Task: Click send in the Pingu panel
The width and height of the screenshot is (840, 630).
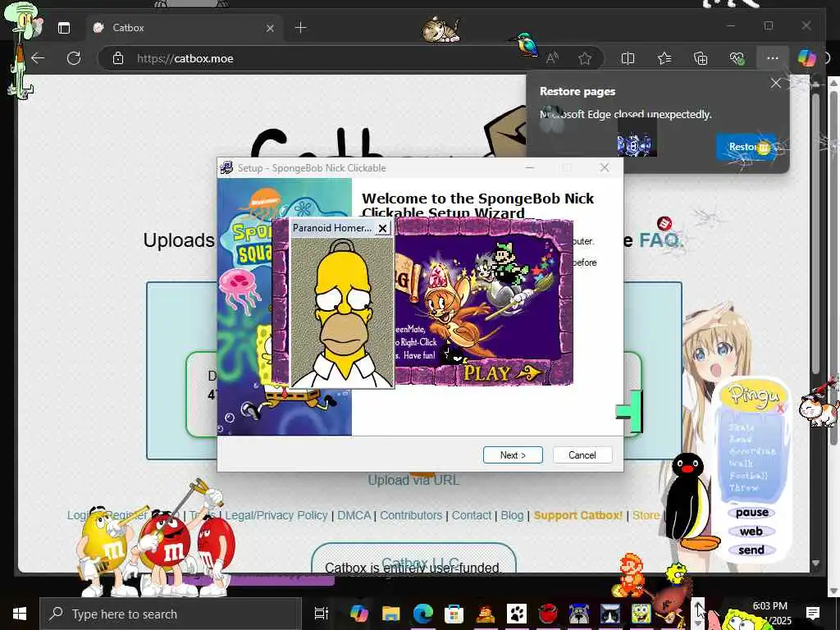Action: [x=751, y=550]
